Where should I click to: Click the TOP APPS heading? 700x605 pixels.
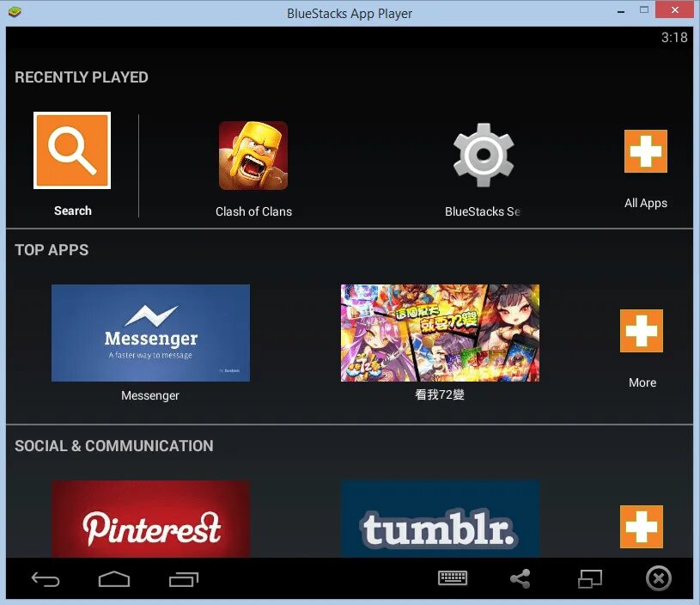tap(52, 250)
